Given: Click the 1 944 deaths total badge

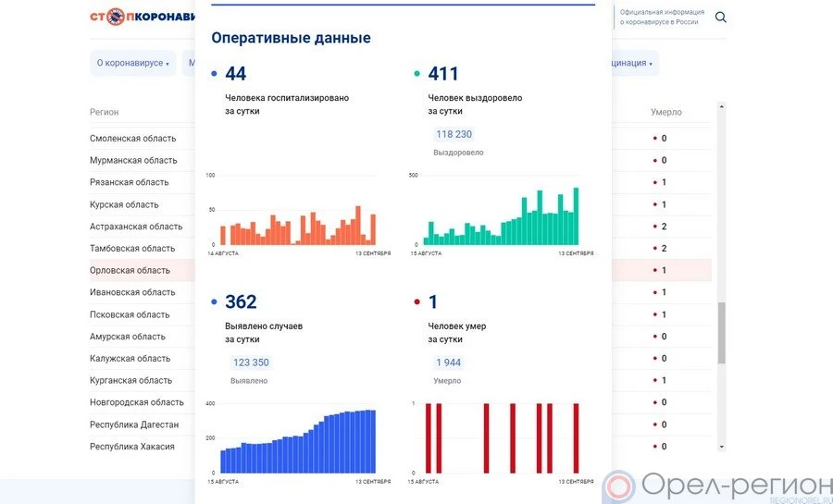Looking at the screenshot, I should point(448,363).
